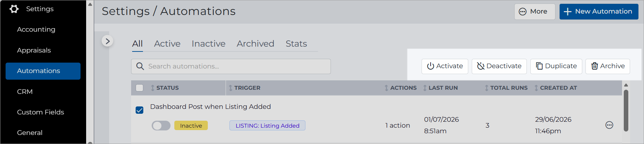
Task: Create a New Automation
Action: (x=599, y=11)
